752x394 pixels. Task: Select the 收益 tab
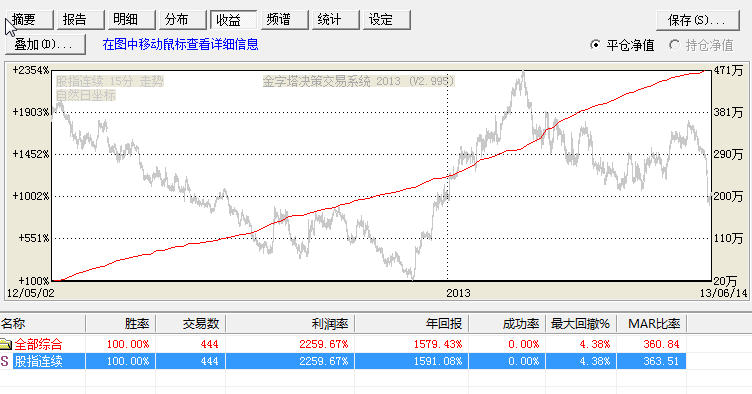[x=233, y=20]
